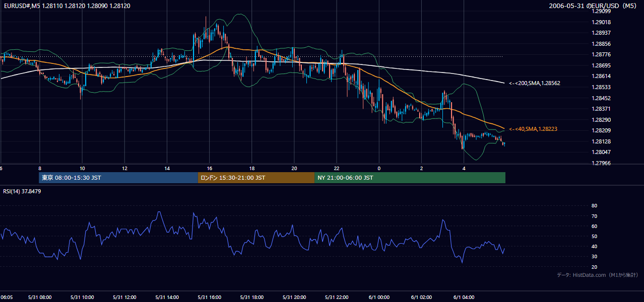This screenshot has width=644, height=302.
Task: Click the RSI scale value 30
Action: point(594,257)
